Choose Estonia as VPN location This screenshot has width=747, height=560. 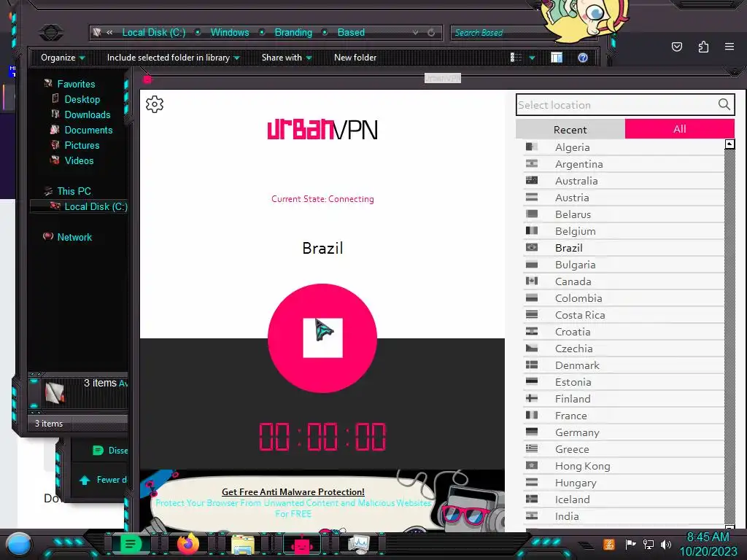(624, 382)
